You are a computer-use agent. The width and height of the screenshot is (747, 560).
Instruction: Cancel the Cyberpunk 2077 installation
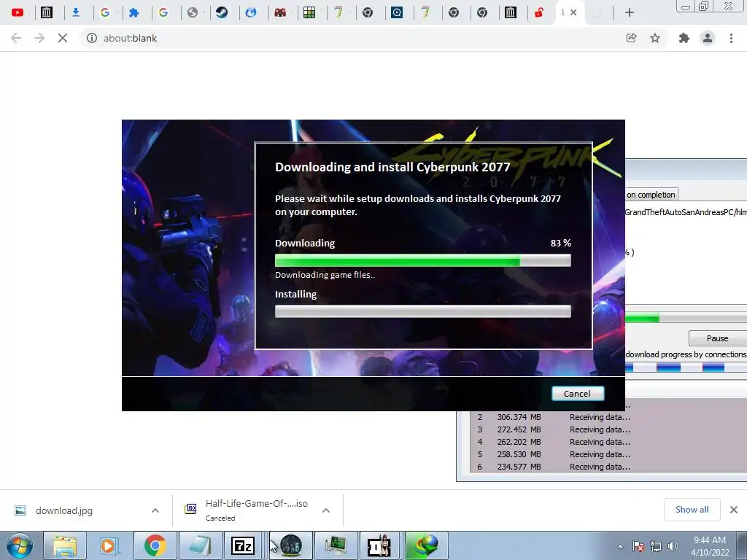click(578, 393)
